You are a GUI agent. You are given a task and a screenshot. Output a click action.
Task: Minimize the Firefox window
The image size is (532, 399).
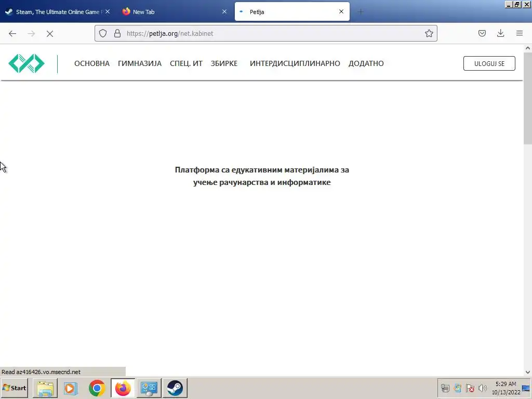coord(509,4)
